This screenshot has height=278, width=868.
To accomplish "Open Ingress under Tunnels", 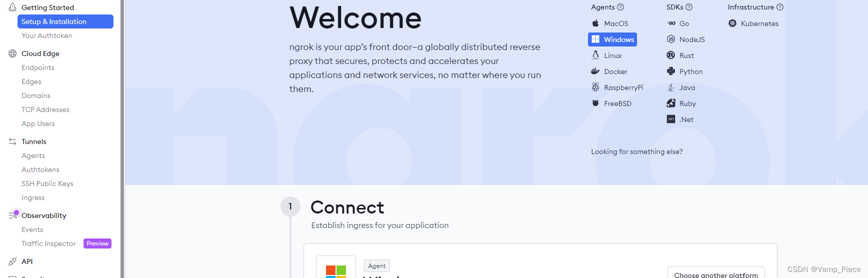I will coord(33,197).
